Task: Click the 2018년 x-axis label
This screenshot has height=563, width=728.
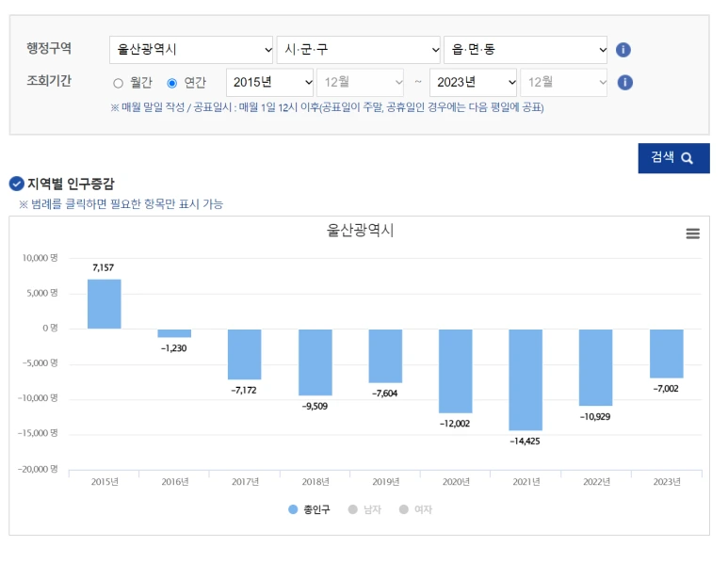Action: pos(315,482)
